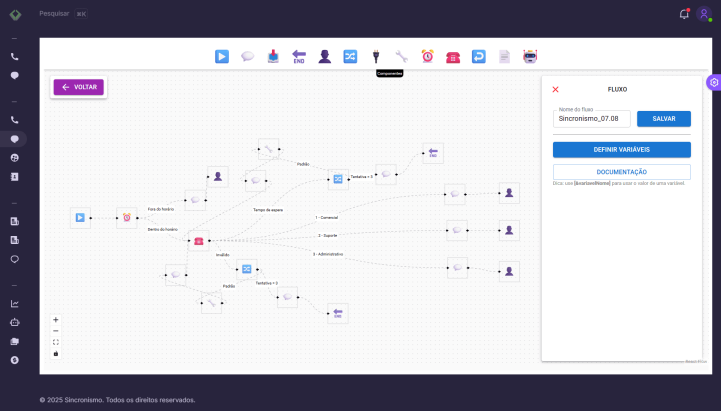Image resolution: width=721 pixels, height=411 pixels.
Task: Select the Start play block in toolbar
Action: 222,56
